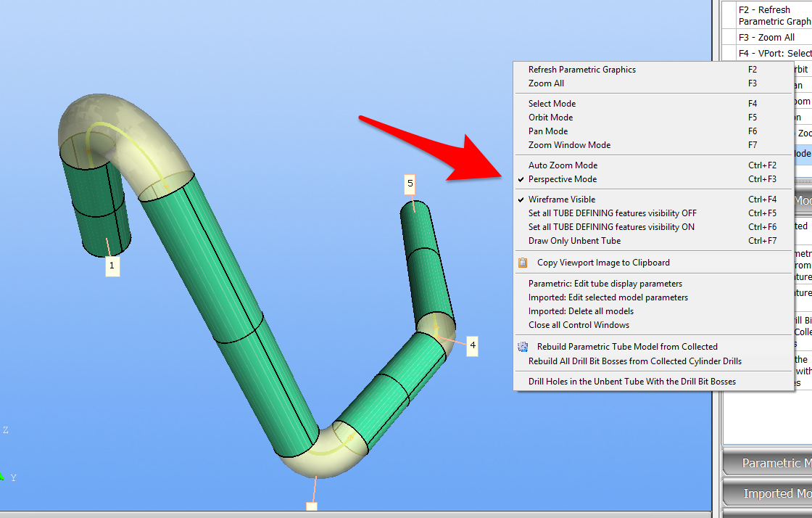Toggle Wireframe Visible in the context menu
Viewport: 812px width, 518px height.
click(x=562, y=200)
